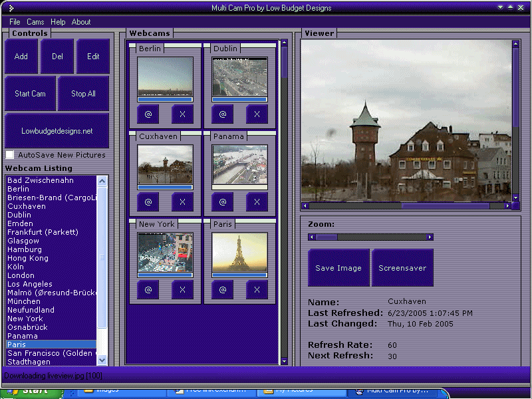532x399 pixels.
Task: Close the Dublin feed with its X icon
Action: click(257, 114)
